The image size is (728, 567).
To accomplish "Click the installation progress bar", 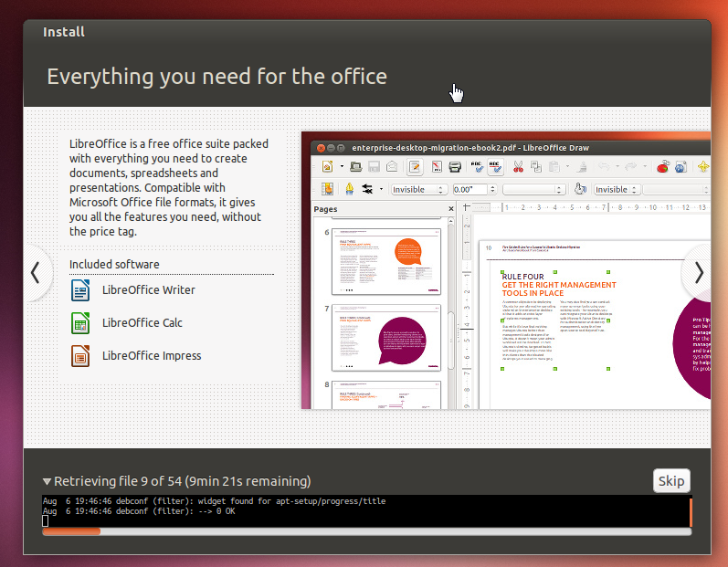I will [x=367, y=531].
